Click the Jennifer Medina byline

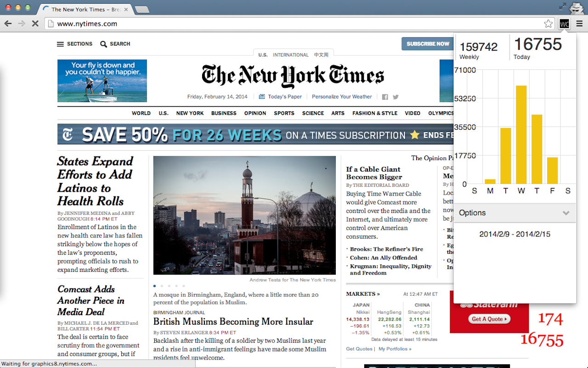(87, 213)
